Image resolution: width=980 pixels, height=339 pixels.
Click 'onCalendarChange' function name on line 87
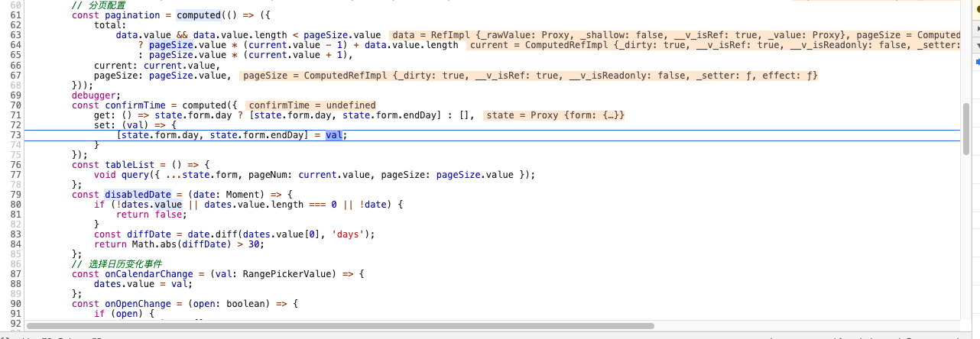149,273
